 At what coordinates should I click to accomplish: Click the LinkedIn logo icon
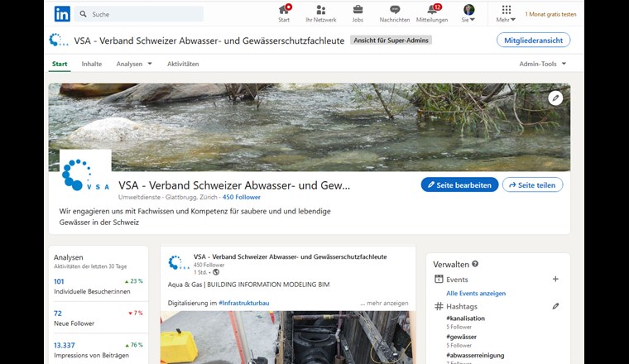[62, 13]
